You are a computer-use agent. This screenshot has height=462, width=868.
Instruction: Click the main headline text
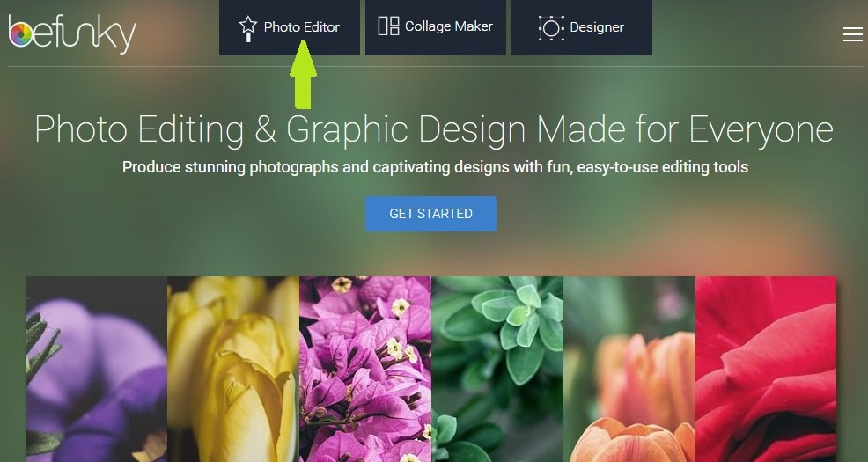[434, 130]
